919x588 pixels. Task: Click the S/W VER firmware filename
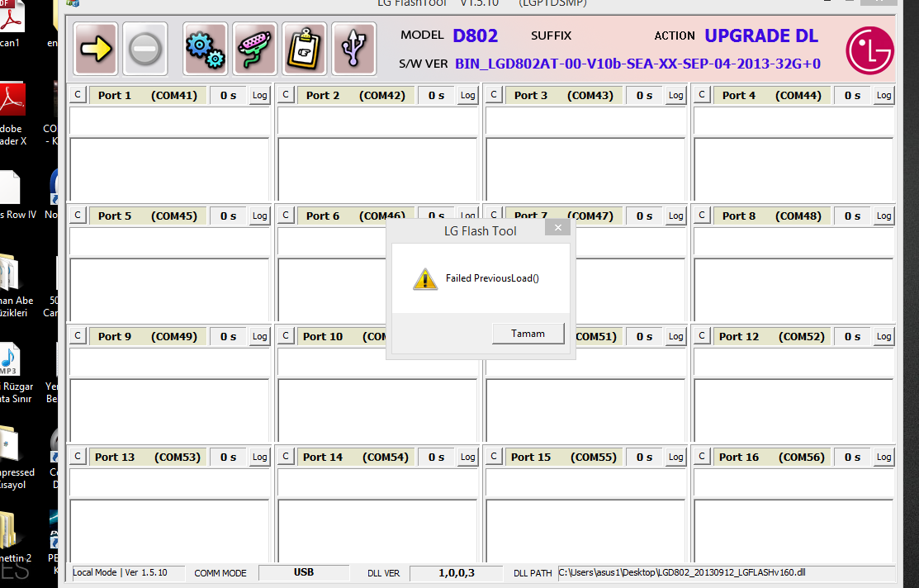click(x=637, y=64)
